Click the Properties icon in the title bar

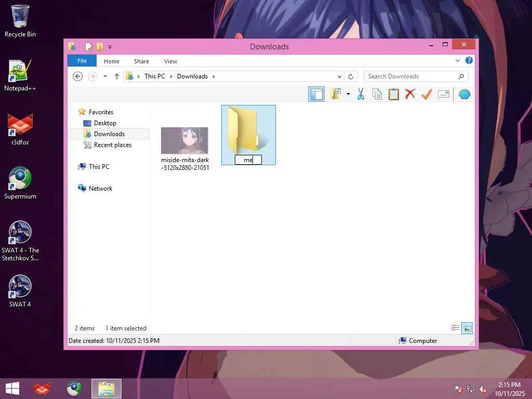coord(88,46)
